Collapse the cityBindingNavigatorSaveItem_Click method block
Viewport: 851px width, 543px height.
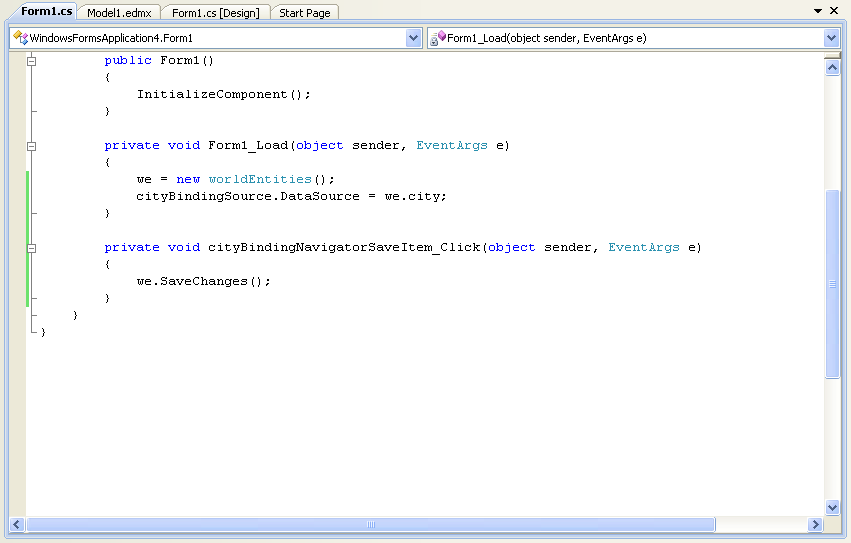tap(32, 248)
